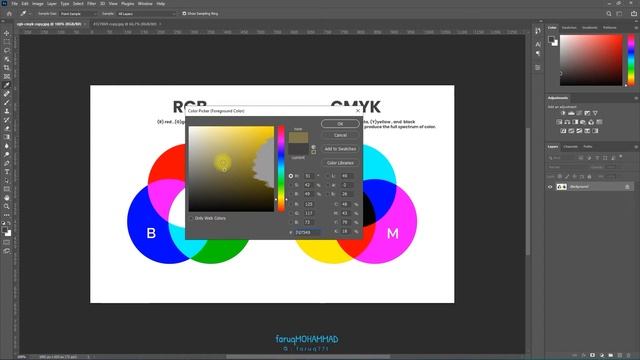Image resolution: width=640 pixels, height=360 pixels.
Task: Click Add to Swatches button
Action: pyautogui.click(x=340, y=149)
